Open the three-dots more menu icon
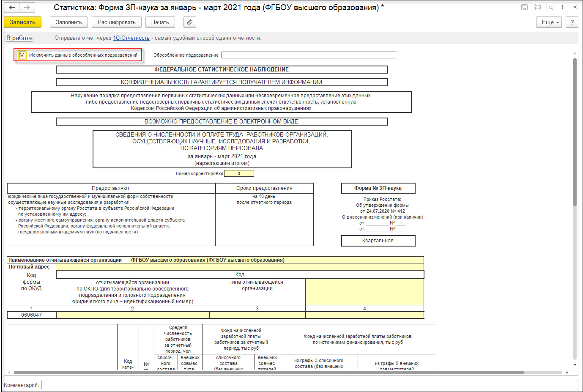Image resolution: width=583 pixels, height=392 pixels. 562,7
